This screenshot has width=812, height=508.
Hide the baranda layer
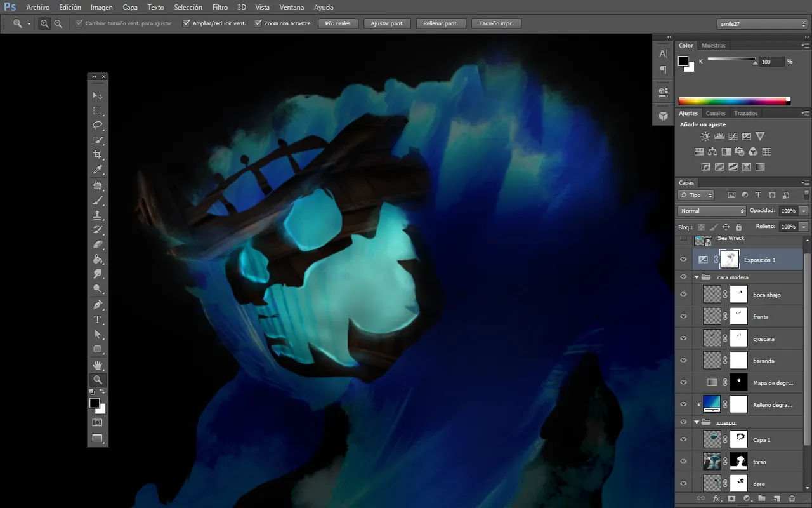(683, 360)
